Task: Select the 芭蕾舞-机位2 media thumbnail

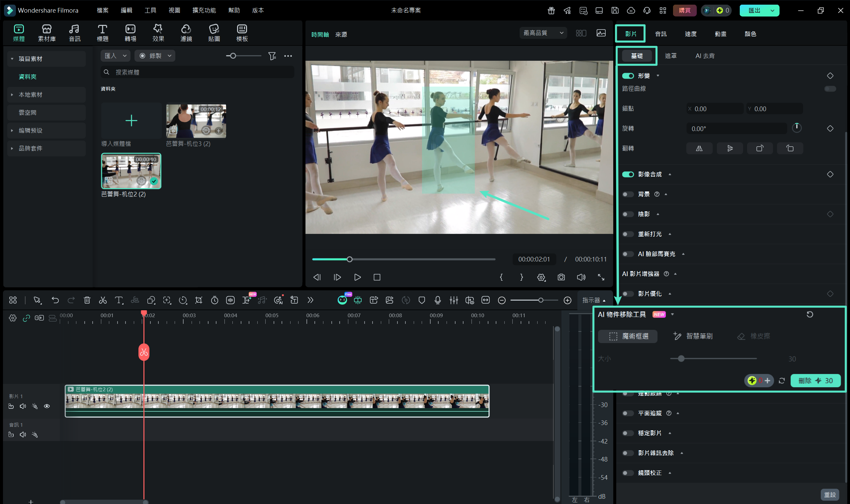Action: (x=131, y=171)
